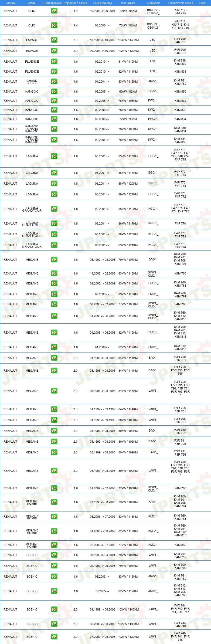The width and height of the screenshot is (211, 644).
Task: Click the fuel icon in the Clio 08.2000 row
Action: pos(54,26)
